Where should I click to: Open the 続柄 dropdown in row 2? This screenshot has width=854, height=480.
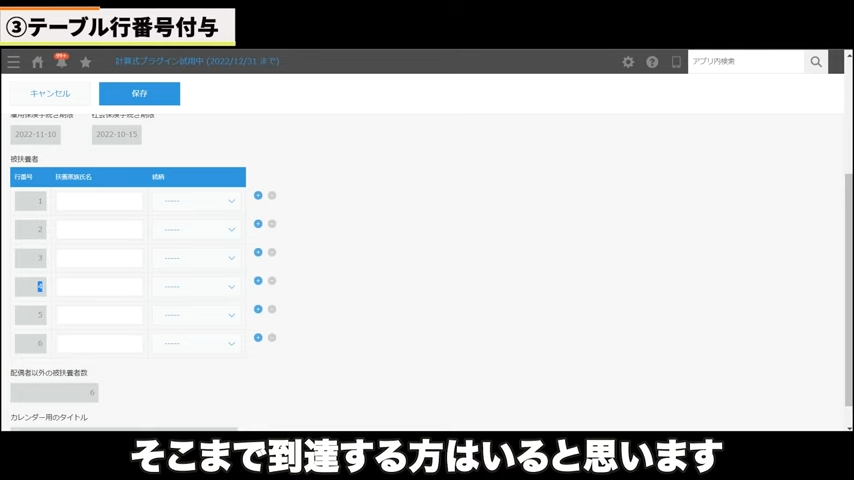[196, 229]
